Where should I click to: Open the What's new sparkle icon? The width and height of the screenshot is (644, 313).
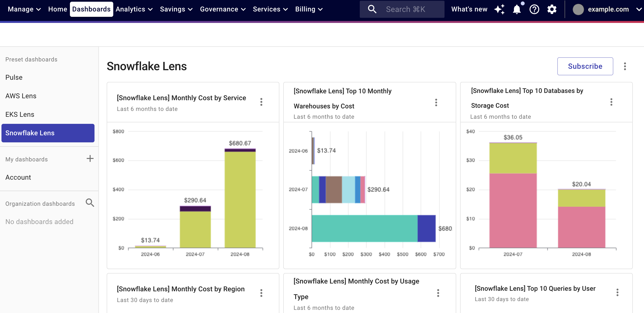click(500, 9)
